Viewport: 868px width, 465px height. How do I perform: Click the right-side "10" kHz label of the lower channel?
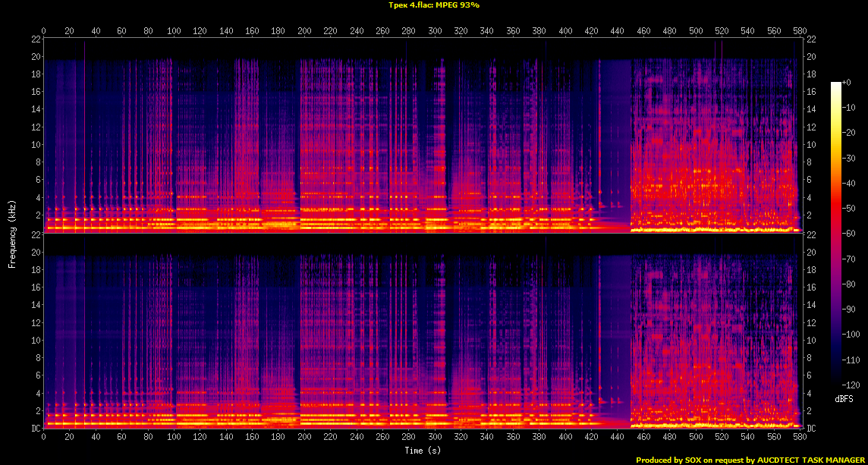pos(810,340)
